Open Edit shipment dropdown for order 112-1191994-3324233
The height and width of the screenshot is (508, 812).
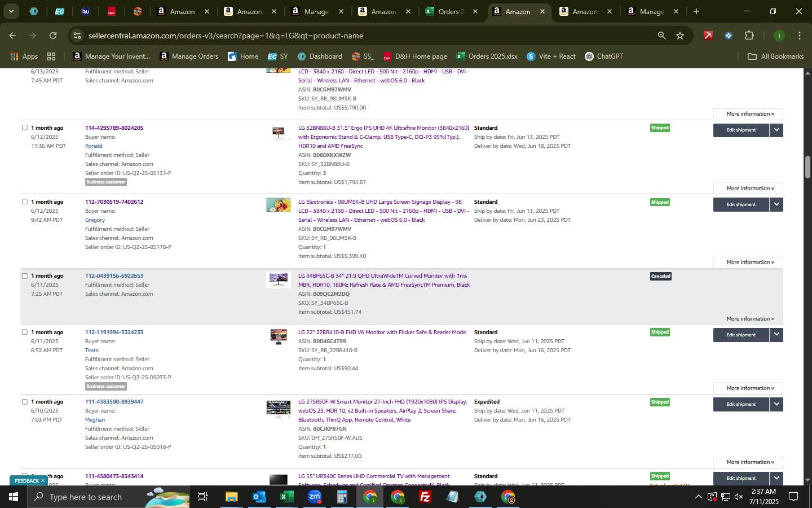click(x=776, y=335)
